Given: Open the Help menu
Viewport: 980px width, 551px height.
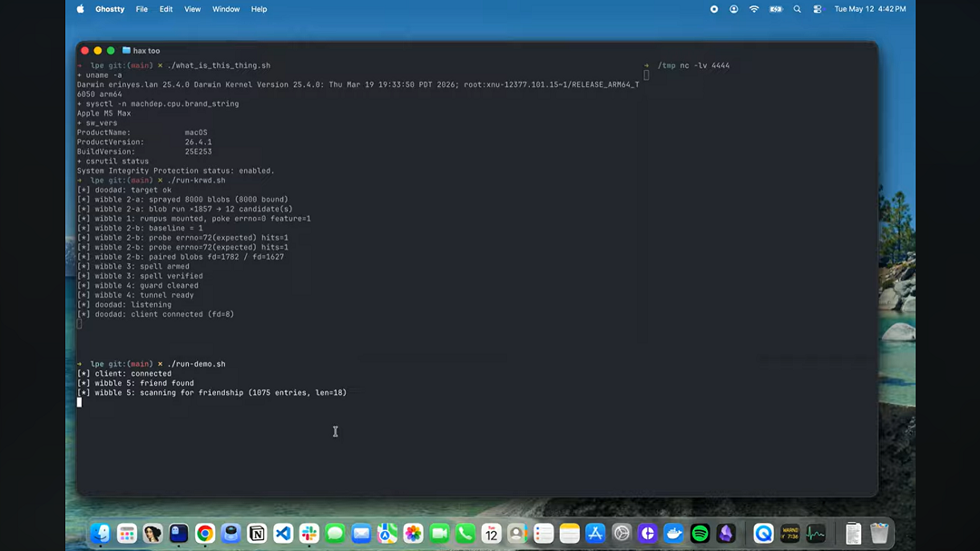Looking at the screenshot, I should (259, 9).
